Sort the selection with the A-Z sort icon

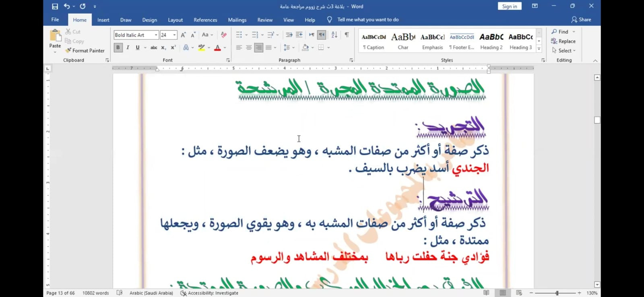(334, 35)
